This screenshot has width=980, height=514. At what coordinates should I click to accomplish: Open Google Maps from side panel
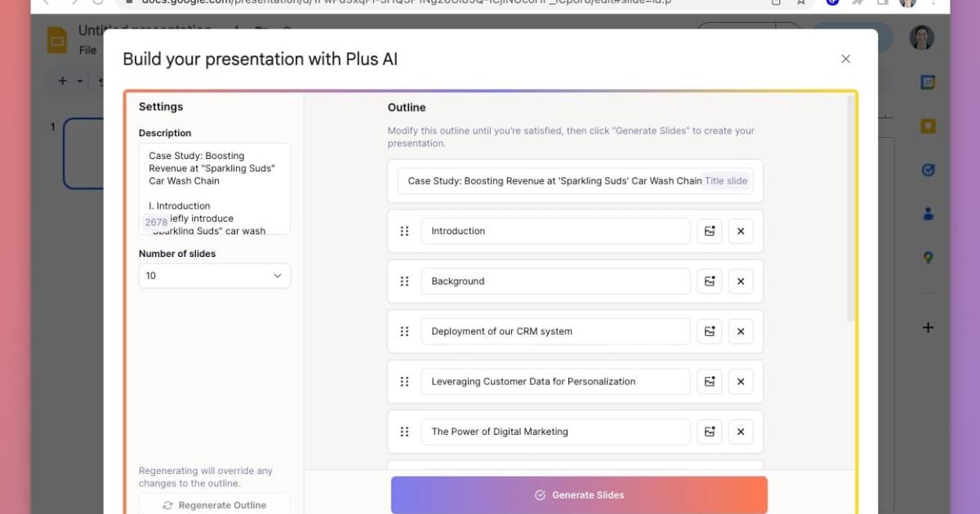928,258
